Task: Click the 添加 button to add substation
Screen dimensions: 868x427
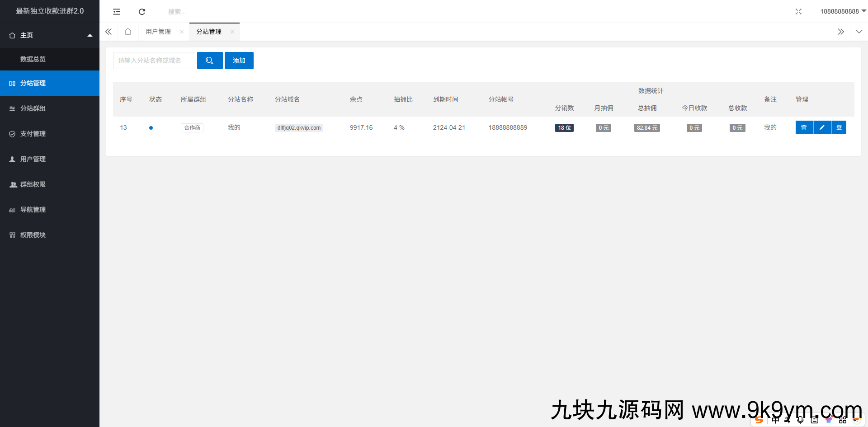Action: [239, 60]
